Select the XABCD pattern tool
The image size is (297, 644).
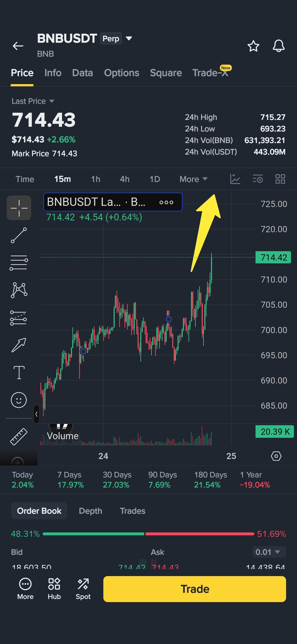[x=19, y=290]
